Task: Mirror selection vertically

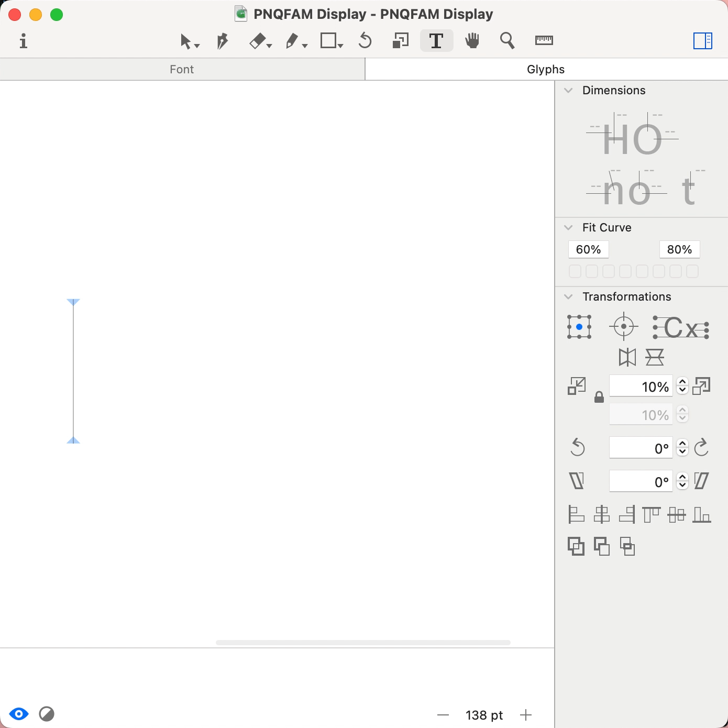Action: coord(655,357)
